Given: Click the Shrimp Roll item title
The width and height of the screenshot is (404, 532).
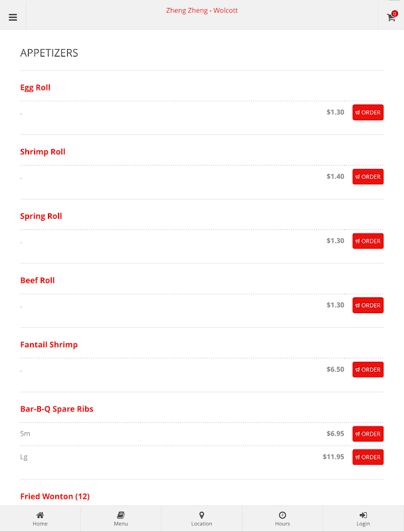Looking at the screenshot, I should pos(43,152).
